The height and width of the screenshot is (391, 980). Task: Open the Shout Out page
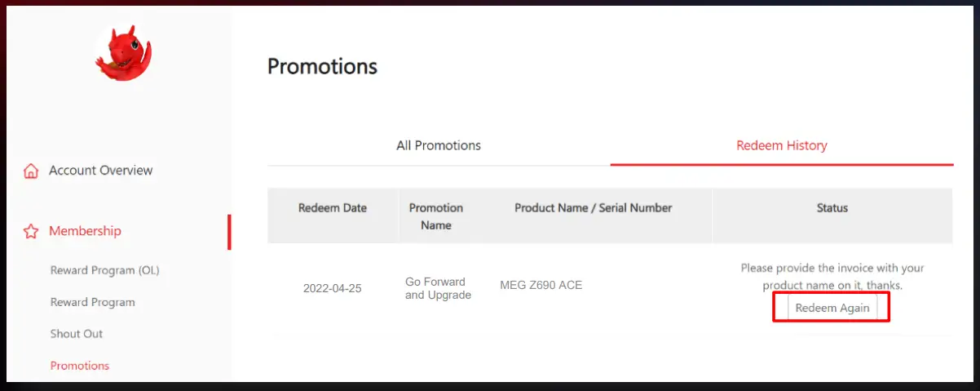(77, 334)
